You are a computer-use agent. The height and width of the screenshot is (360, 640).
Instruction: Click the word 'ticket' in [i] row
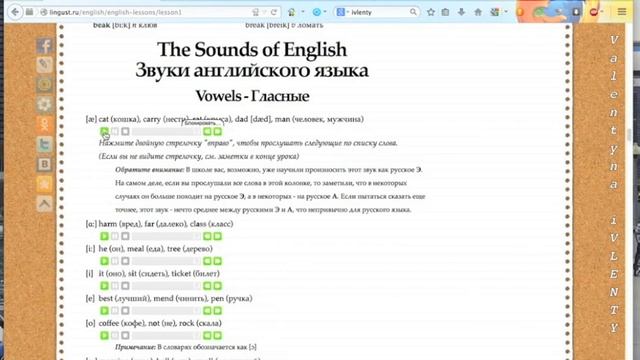click(x=181, y=273)
